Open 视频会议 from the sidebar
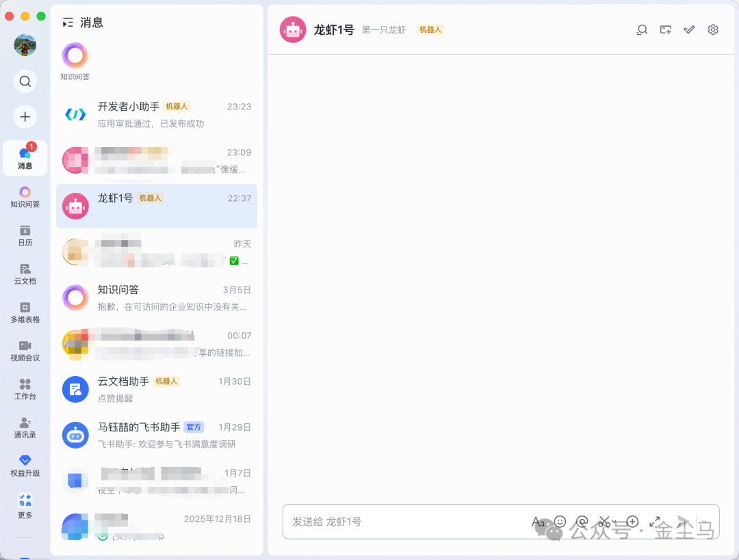The image size is (739, 560). tap(25, 350)
